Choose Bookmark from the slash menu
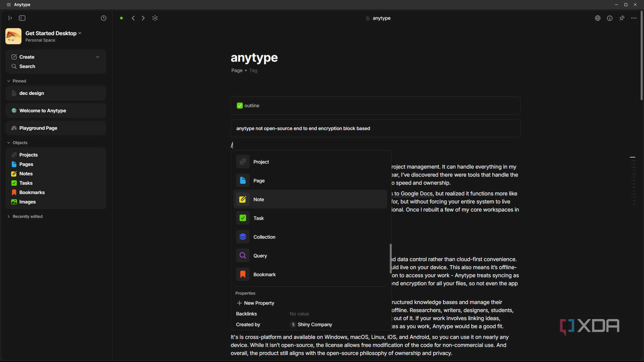This screenshot has height=362, width=644. coord(310,274)
